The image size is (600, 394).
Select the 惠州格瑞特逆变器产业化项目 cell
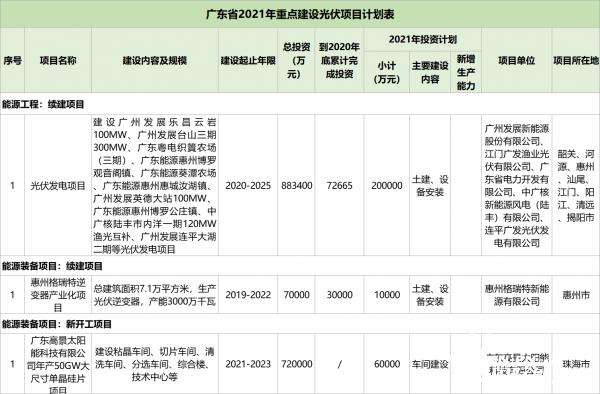(x=58, y=295)
